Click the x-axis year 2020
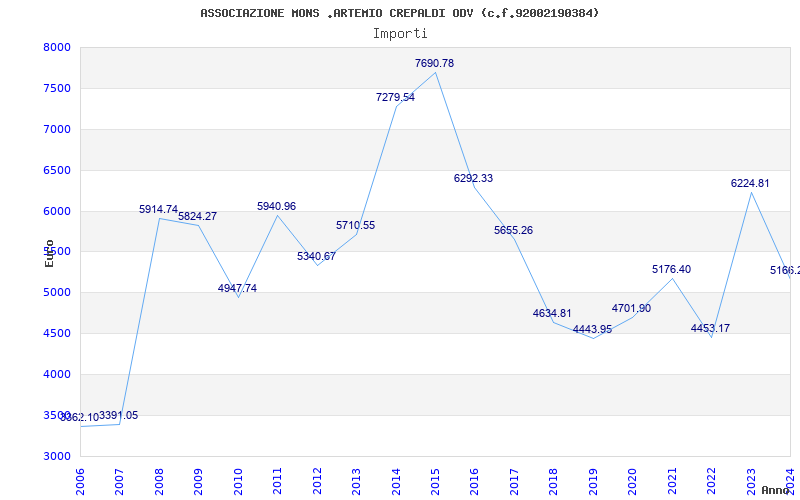The height and width of the screenshot is (500, 800). (x=633, y=482)
